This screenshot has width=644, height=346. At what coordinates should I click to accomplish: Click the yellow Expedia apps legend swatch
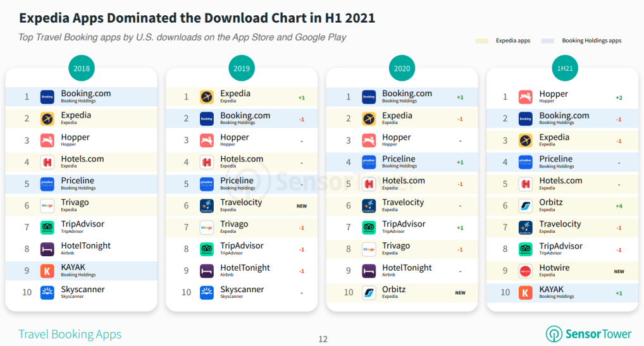tap(482, 40)
